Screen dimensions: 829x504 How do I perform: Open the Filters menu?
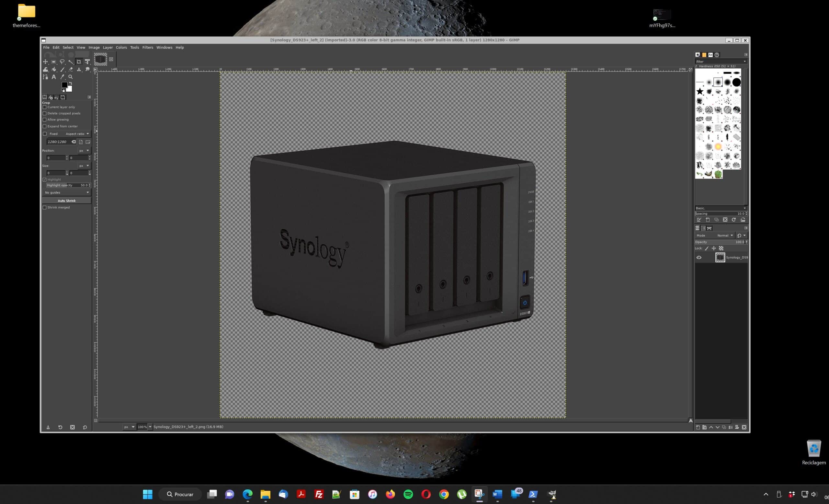[x=147, y=47]
